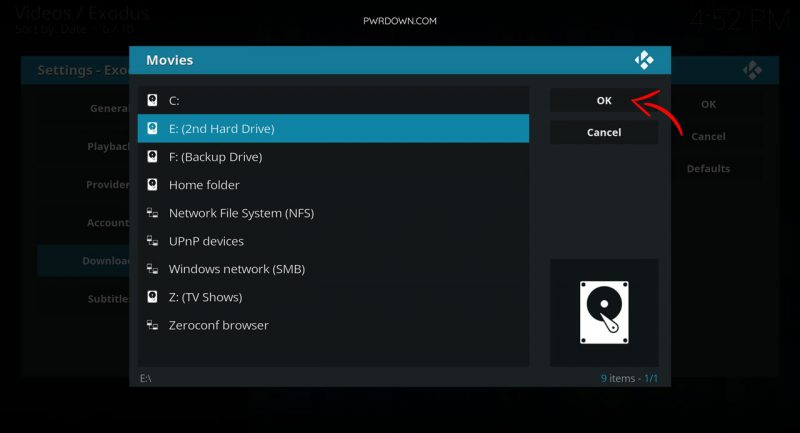Viewport: 800px width, 433px height.
Task: Click the large hard drive thumbnail preview
Action: [x=604, y=312]
